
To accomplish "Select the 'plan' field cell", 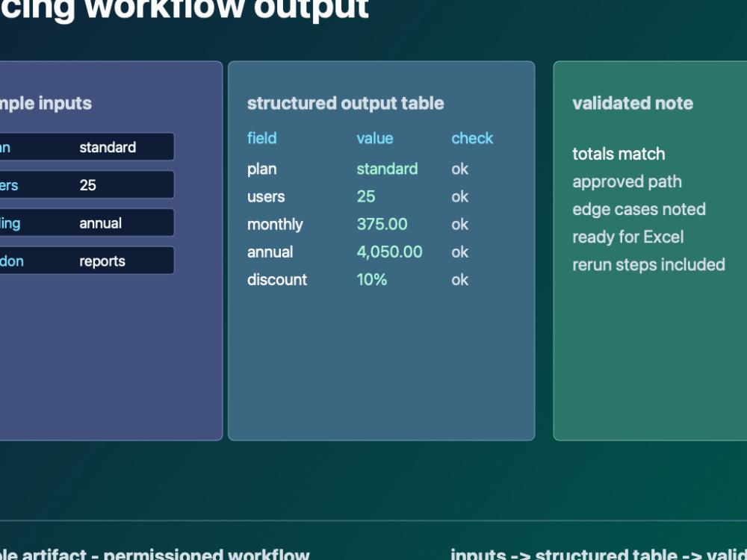I will [x=262, y=169].
